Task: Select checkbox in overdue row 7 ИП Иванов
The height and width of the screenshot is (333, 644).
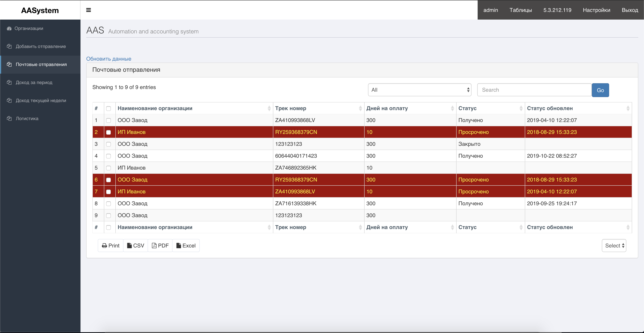Action: point(108,192)
